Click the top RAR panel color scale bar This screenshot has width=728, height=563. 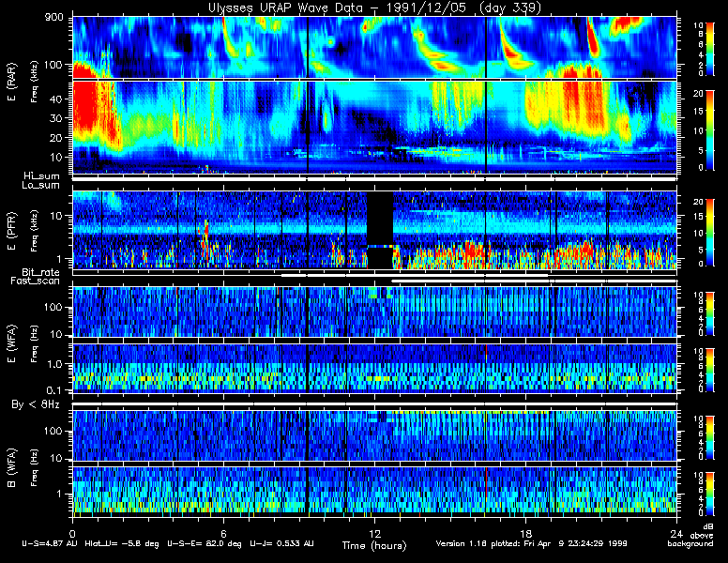click(710, 48)
